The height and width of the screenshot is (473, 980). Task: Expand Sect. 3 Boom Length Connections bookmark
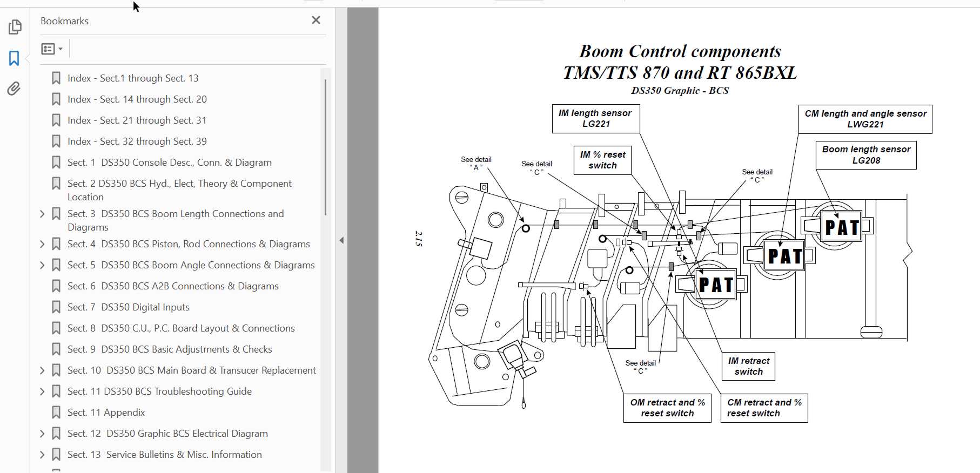[42, 214]
